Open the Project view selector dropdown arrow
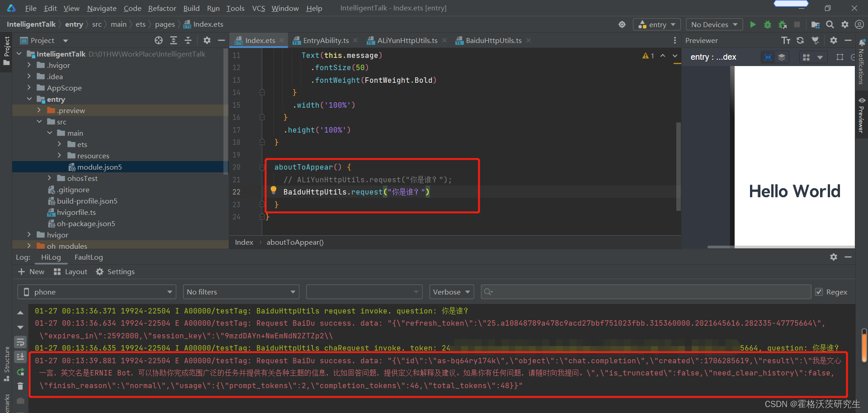868x413 pixels. point(66,41)
